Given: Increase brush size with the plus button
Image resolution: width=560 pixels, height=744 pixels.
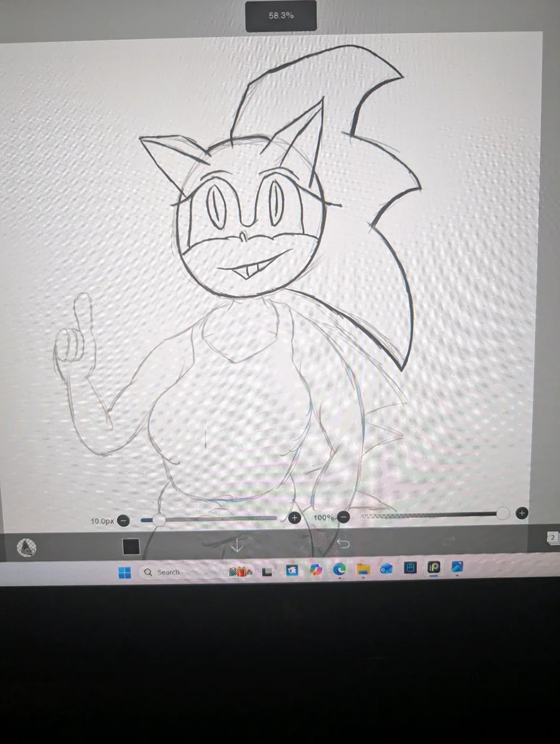Looking at the screenshot, I should [x=294, y=518].
